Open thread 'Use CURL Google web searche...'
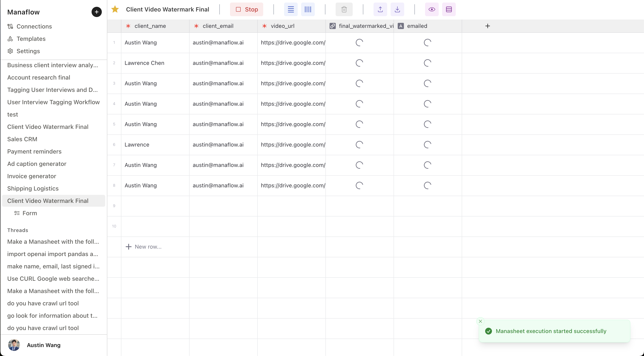Viewport: 644px width, 356px height. (x=53, y=279)
